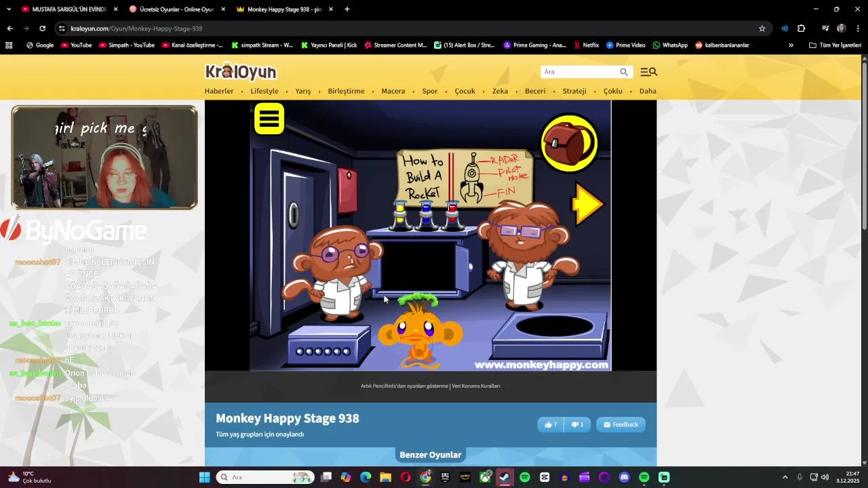Click the thumbs down dislike button
The image size is (868, 488).
[x=577, y=424]
